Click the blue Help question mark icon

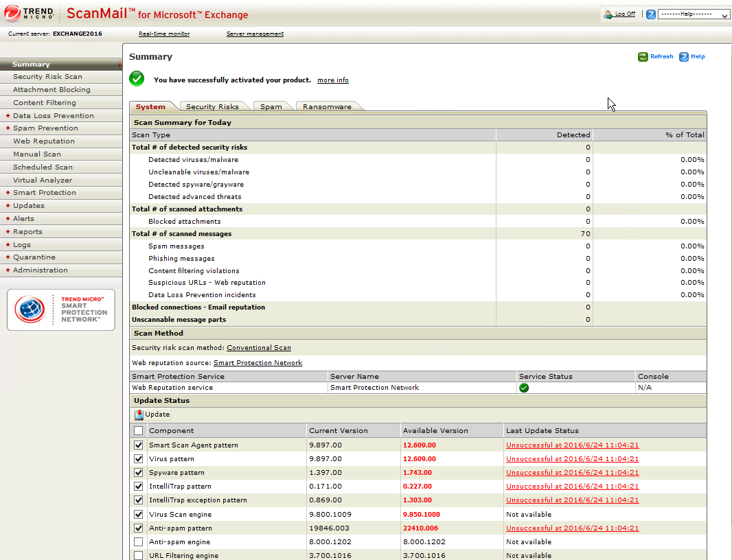point(684,57)
